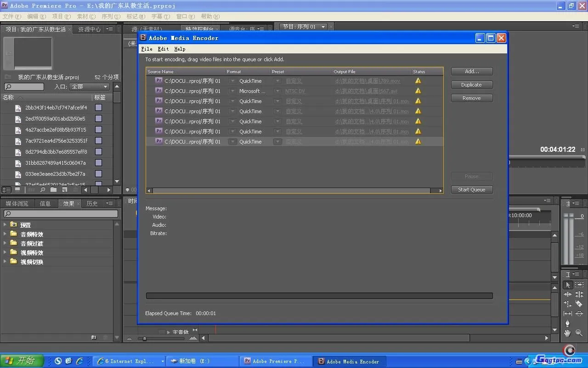Screen dimensions: 588x368
Task: Click label swatch for 2bb343f14eb7cf747afce9f4 clip
Action: (x=98, y=108)
